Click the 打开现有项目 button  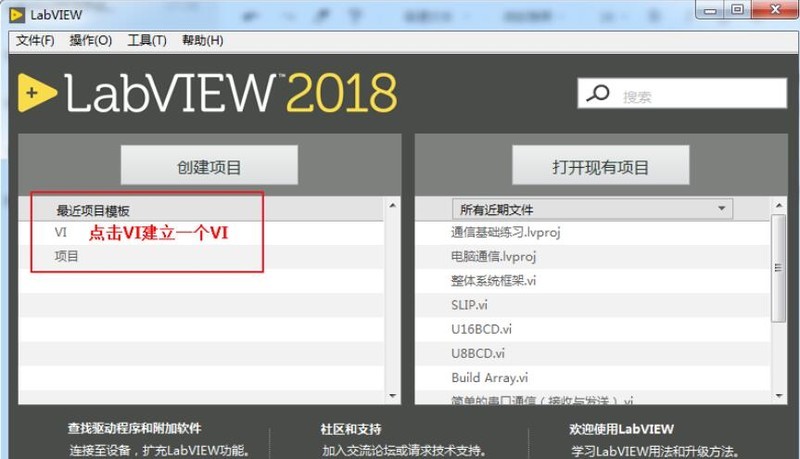(601, 165)
